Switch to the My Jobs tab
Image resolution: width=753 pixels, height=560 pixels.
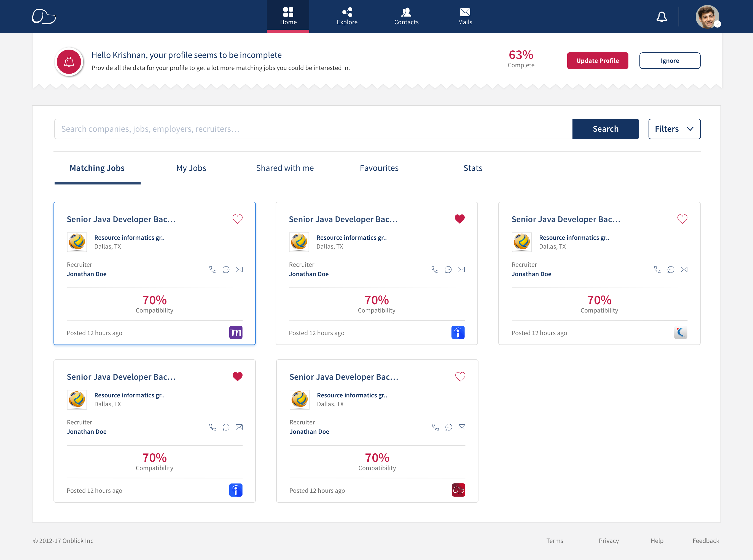point(191,168)
